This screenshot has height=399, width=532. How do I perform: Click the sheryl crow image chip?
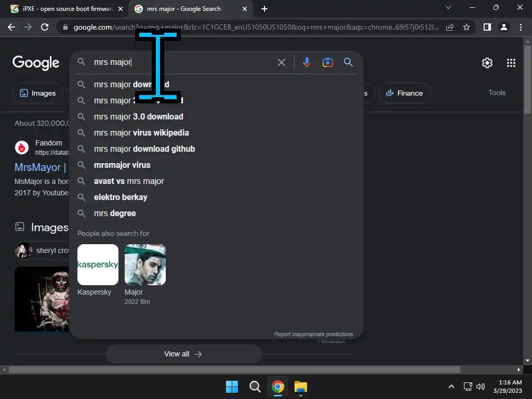coord(43,250)
